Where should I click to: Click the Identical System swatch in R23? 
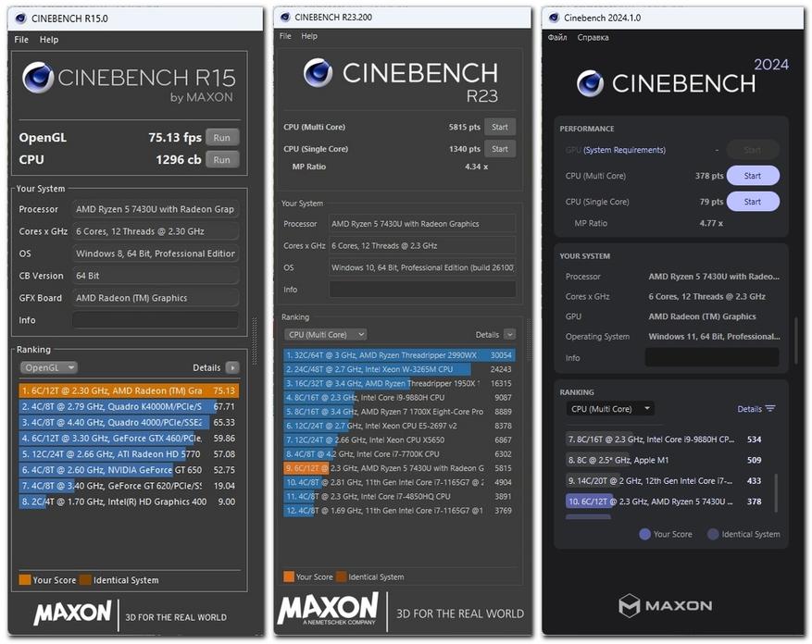tap(342, 576)
